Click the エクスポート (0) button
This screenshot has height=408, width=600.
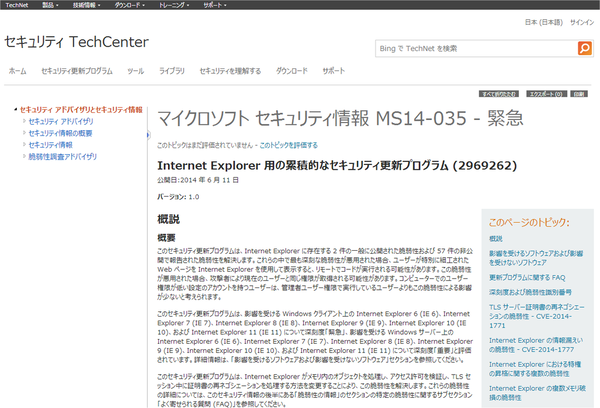pyautogui.click(x=546, y=94)
